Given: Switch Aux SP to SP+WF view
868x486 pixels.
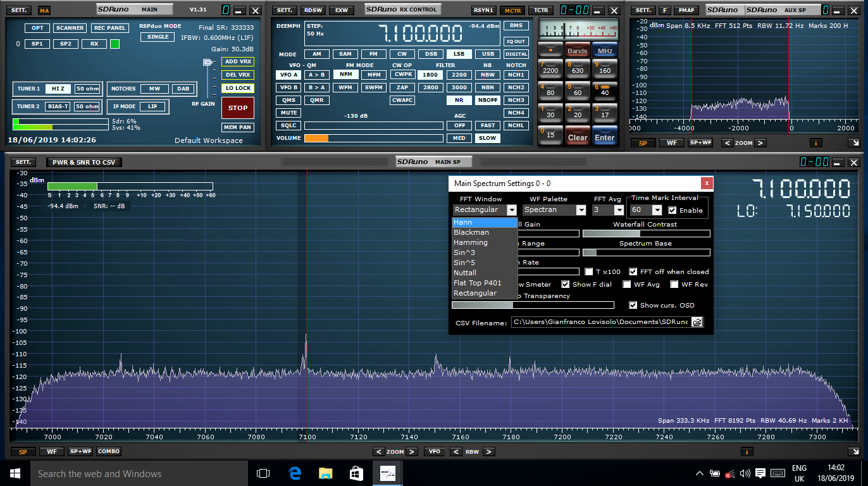Looking at the screenshot, I should [700, 142].
